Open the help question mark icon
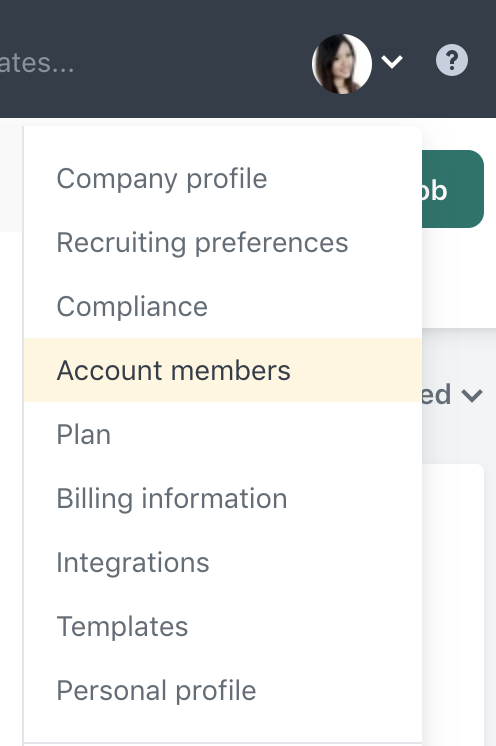This screenshot has height=746, width=496. click(x=452, y=60)
